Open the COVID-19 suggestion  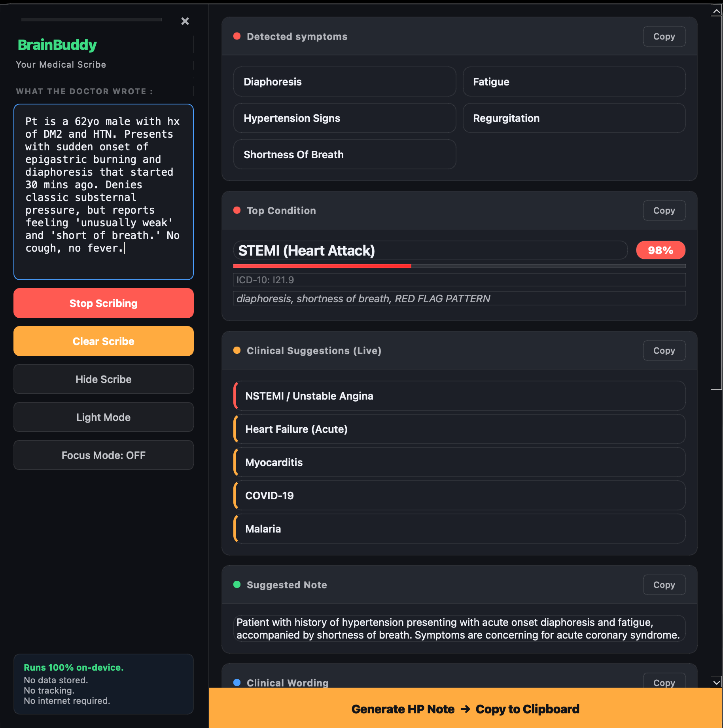click(x=459, y=495)
